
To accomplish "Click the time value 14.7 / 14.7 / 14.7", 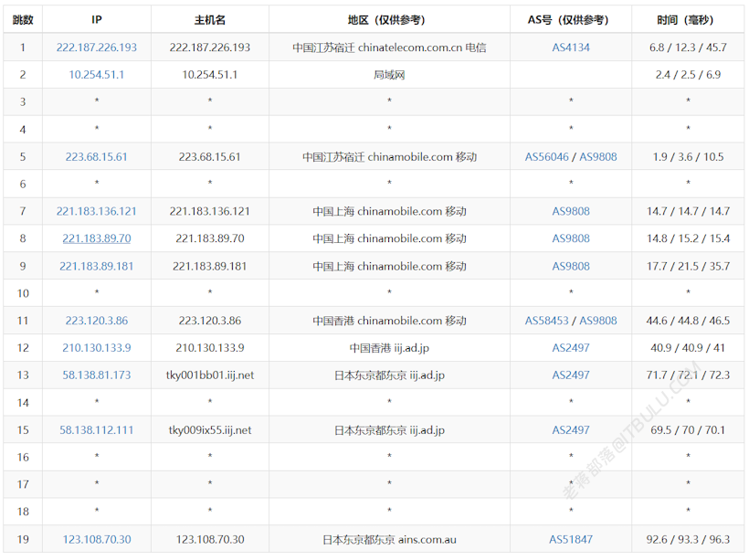I will 688,211.
